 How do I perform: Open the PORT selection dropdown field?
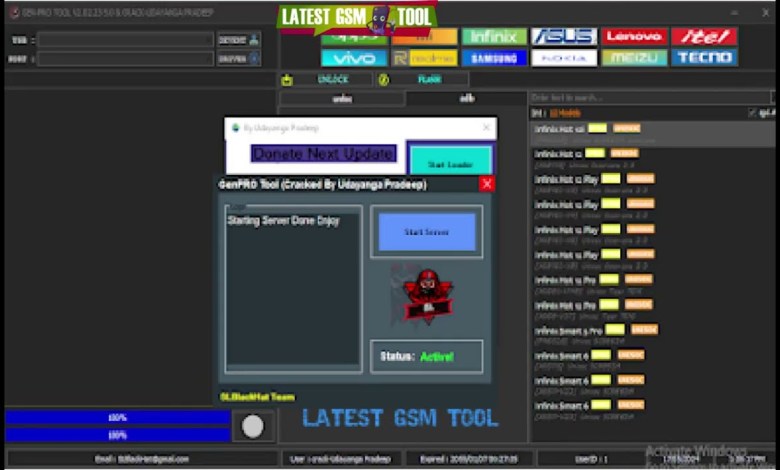pos(126,59)
